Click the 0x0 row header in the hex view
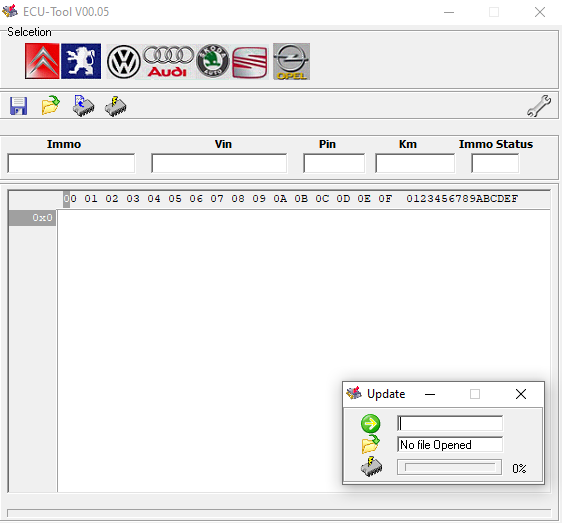562x523 pixels. 32,218
